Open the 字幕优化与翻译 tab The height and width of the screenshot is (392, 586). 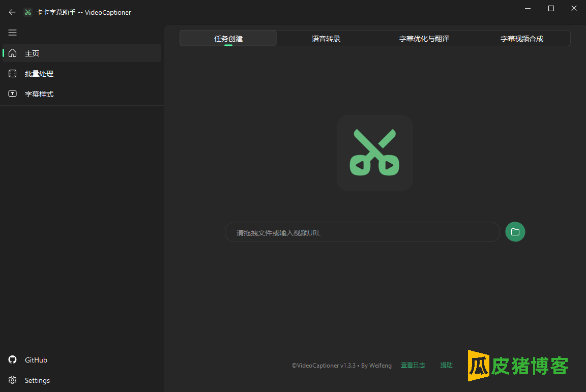click(x=424, y=39)
